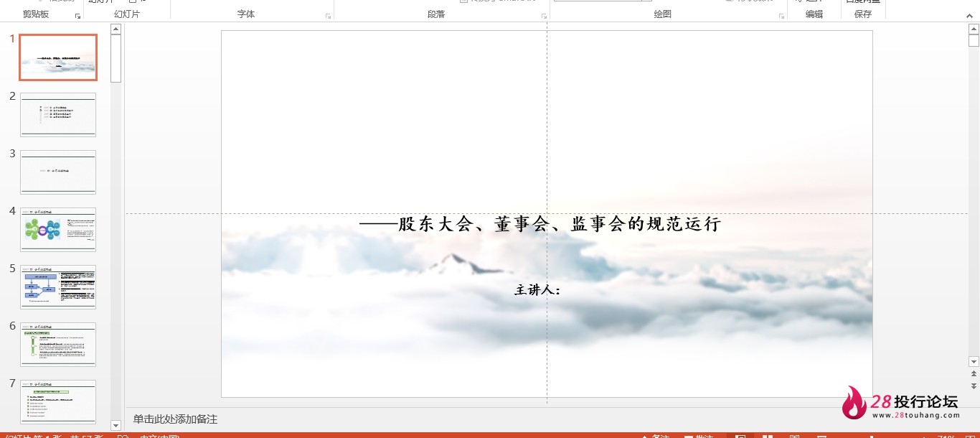This screenshot has width=980, height=438.
Task: Open the 段落 group dialog launcher
Action: tap(544, 16)
